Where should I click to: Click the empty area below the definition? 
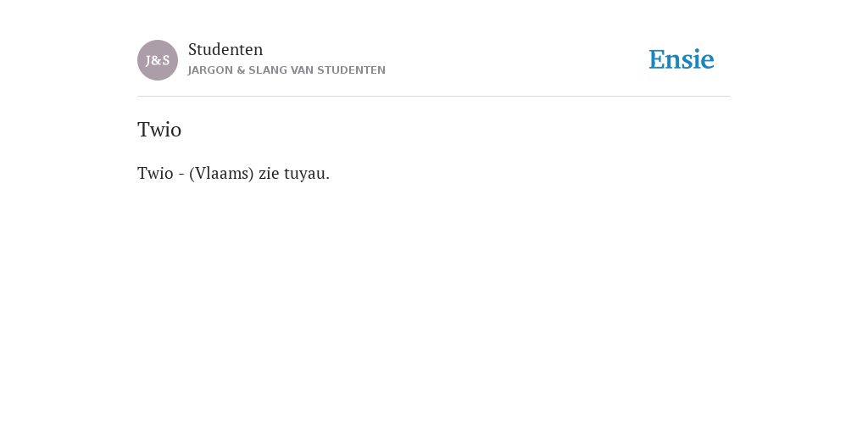tap(434, 304)
